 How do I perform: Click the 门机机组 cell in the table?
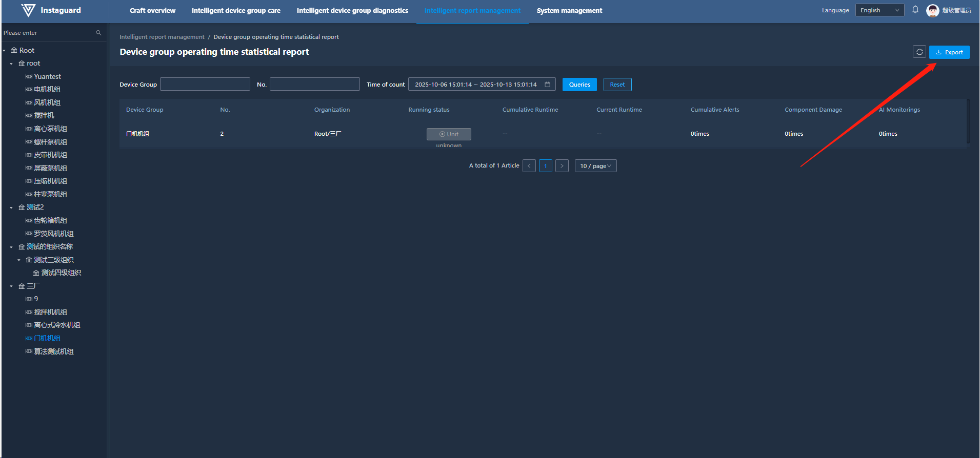click(137, 134)
